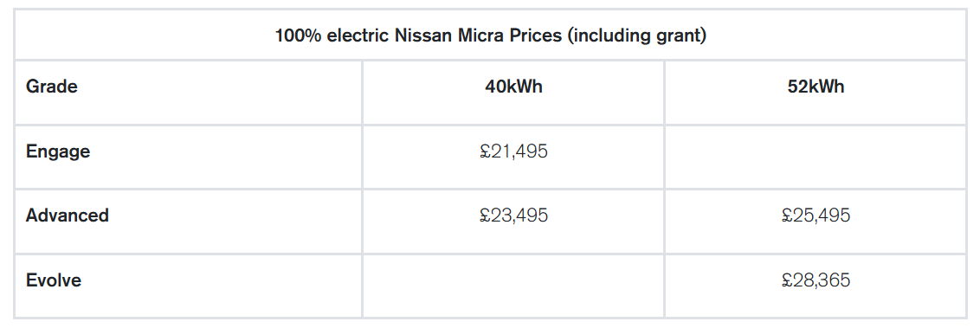Image resolution: width=980 pixels, height=328 pixels.
Task: Click the empty Engage 52kWh cell
Action: point(816,157)
